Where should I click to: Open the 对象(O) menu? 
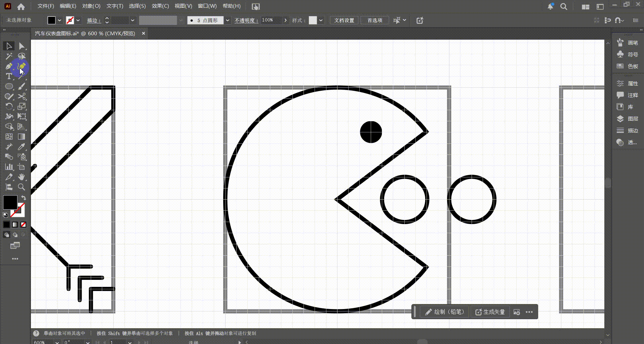(91, 6)
